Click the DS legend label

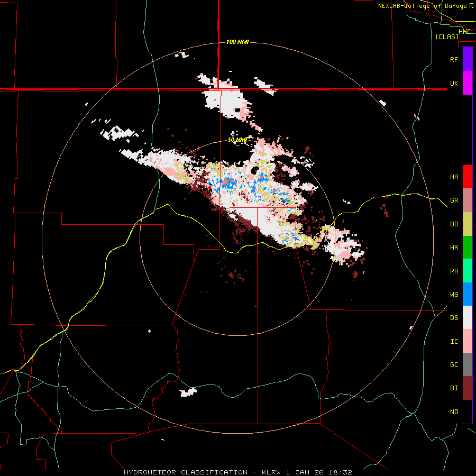[454, 317]
